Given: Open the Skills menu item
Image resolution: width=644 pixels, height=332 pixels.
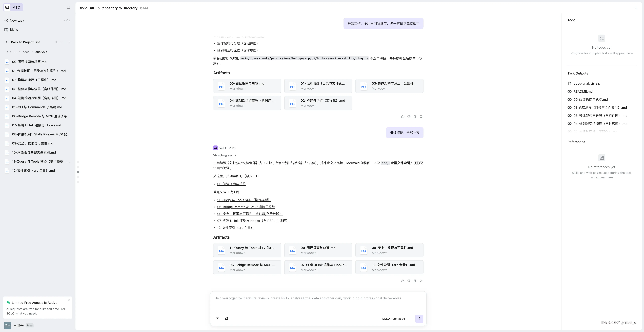Looking at the screenshot, I should click(14, 30).
